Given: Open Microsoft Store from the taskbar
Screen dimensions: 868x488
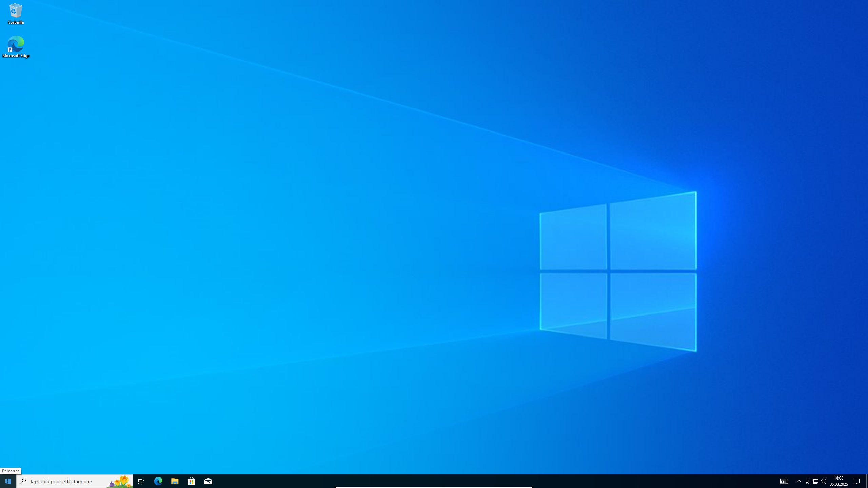Looking at the screenshot, I should [x=192, y=481].
